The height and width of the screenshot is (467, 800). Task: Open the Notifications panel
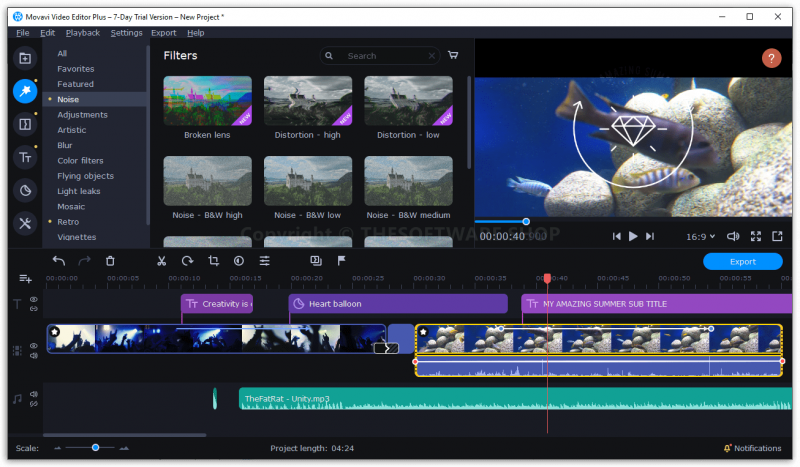point(751,448)
